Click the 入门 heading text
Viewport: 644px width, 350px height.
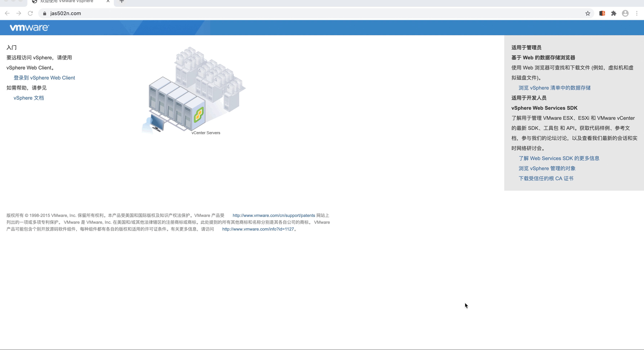tap(12, 47)
